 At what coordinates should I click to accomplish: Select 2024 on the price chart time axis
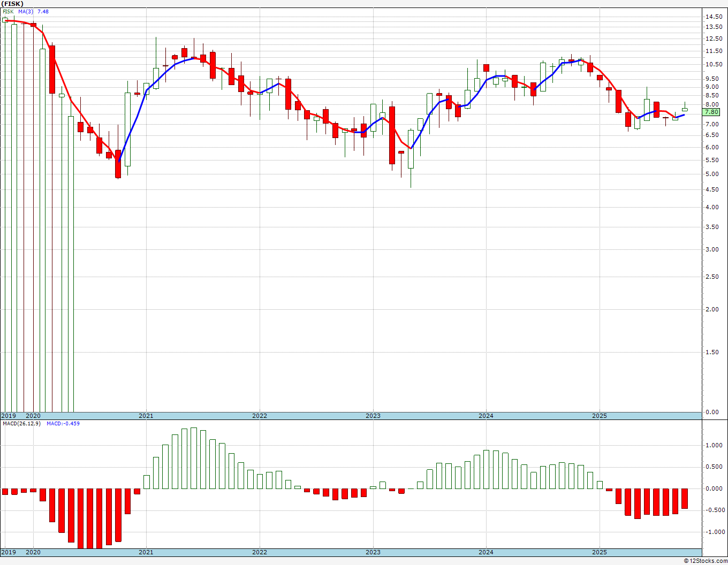[486, 416]
